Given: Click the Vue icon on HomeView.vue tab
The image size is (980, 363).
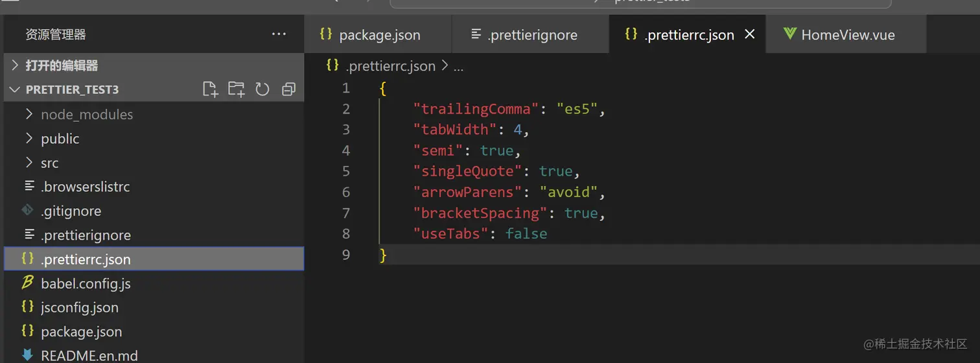Looking at the screenshot, I should tap(789, 34).
